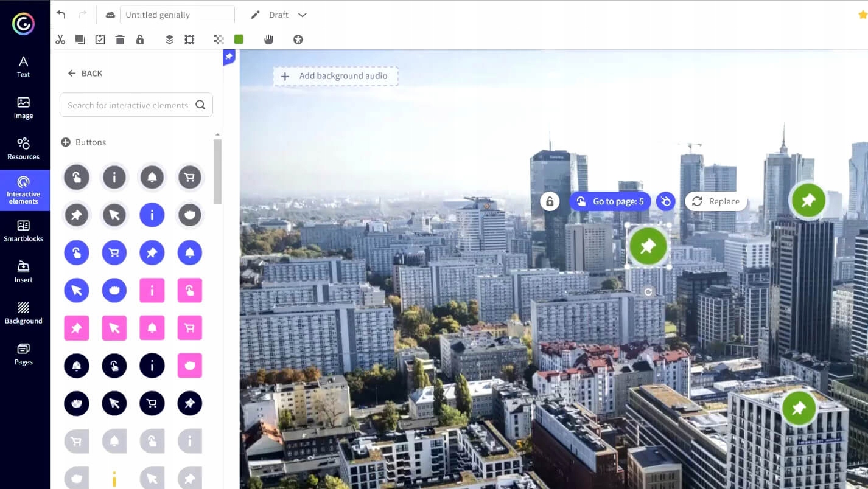Click the delete trash can icon

coord(120,40)
